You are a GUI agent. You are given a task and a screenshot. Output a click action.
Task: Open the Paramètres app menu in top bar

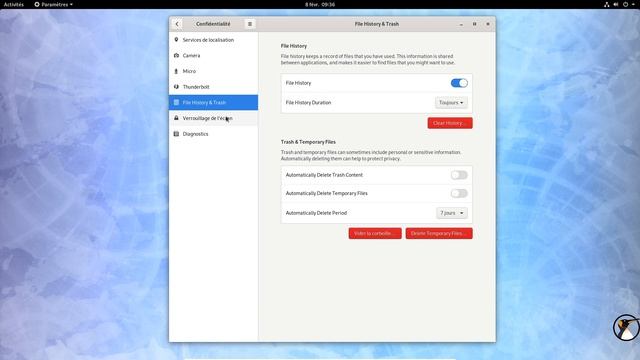pyautogui.click(x=53, y=4)
